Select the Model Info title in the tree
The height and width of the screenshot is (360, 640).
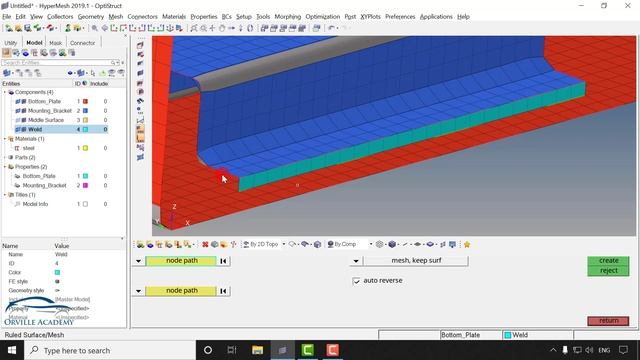(x=35, y=204)
